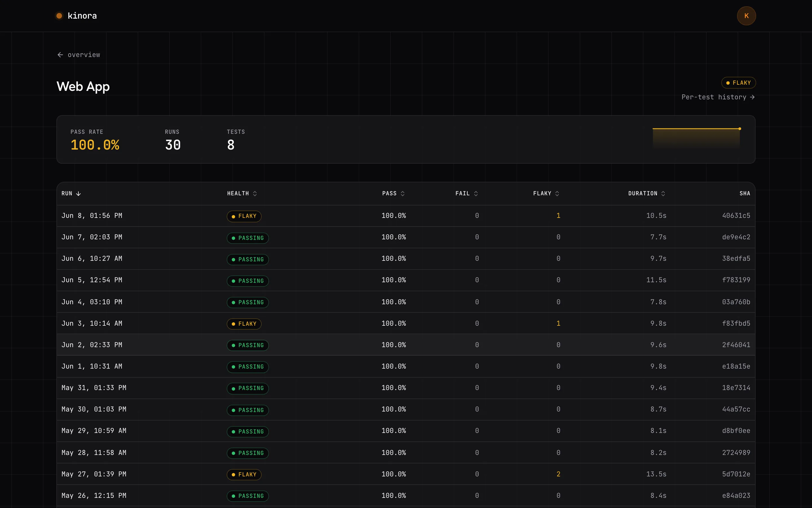Open the May 29, 10:59 AM run
The width and height of the screenshot is (812, 508).
(x=406, y=431)
